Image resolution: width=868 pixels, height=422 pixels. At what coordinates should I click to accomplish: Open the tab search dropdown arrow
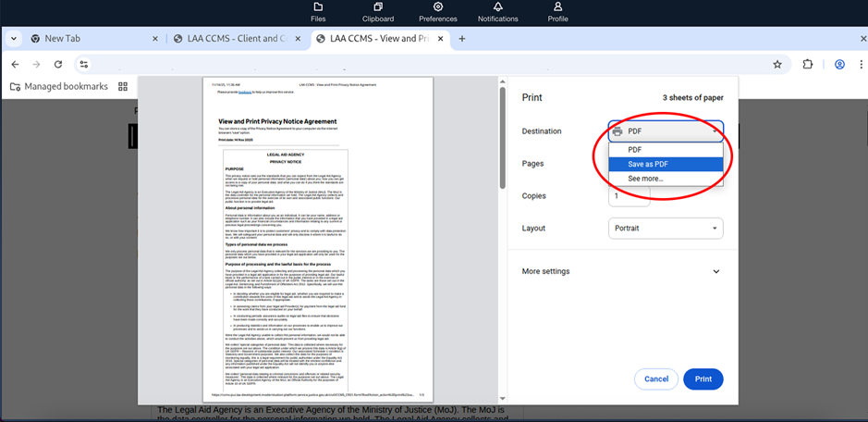14,39
